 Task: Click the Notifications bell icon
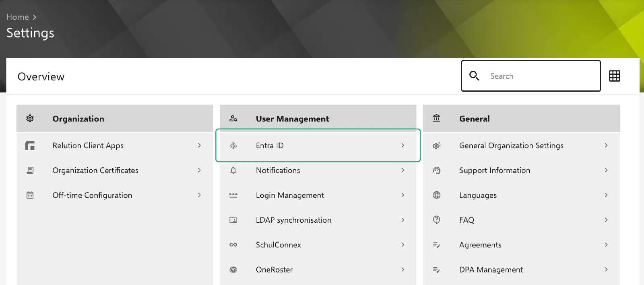(233, 170)
